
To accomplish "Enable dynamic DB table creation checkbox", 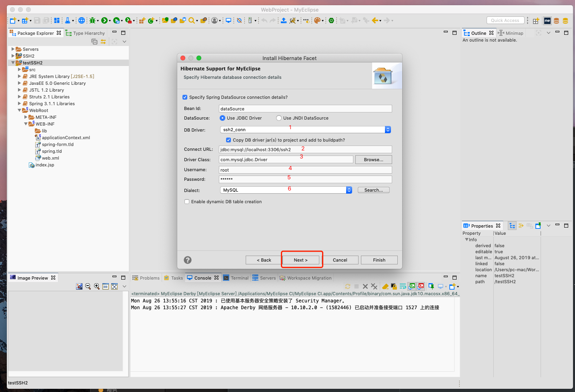I will click(187, 202).
